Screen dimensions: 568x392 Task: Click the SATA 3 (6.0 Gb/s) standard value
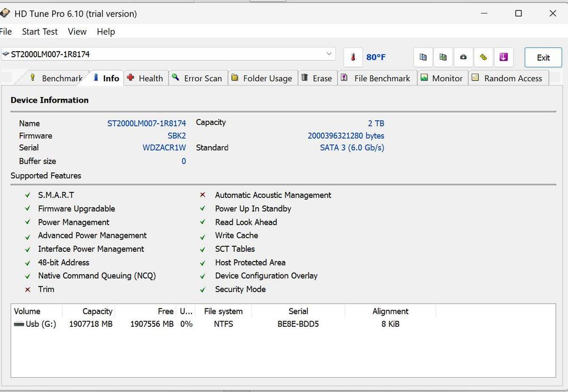(352, 147)
